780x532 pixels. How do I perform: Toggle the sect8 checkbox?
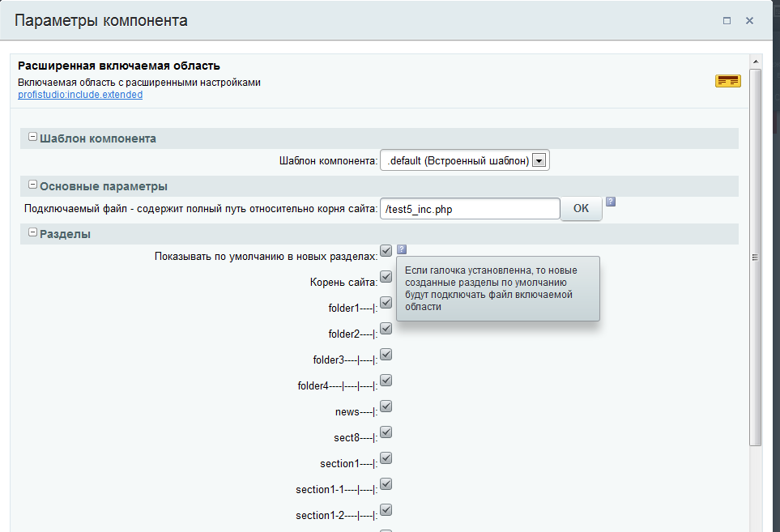386,432
